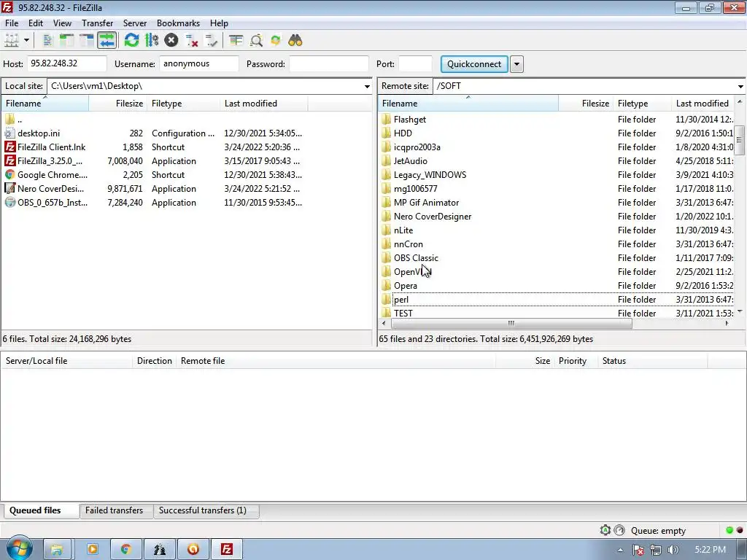
Task: Open the Edit menu
Action: [x=36, y=23]
